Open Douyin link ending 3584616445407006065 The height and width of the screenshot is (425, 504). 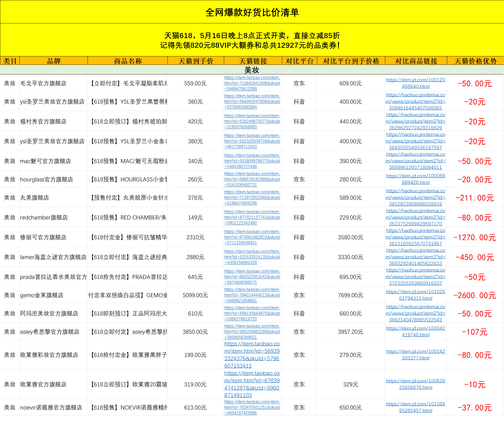(415, 101)
